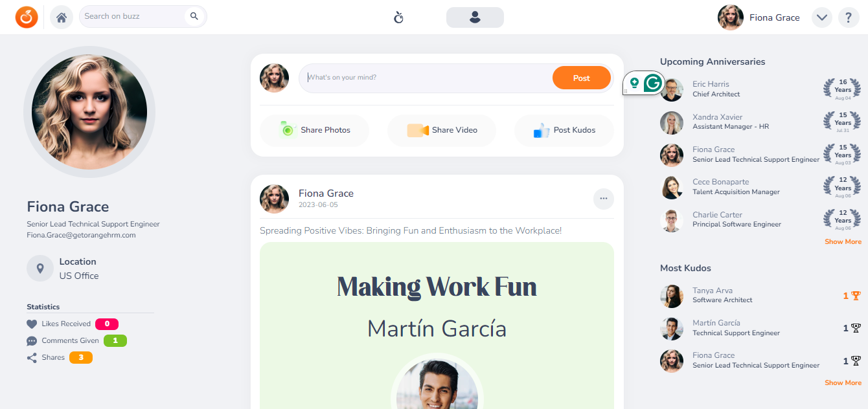The image size is (868, 409).
Task: Open Charlie Carter anniversary entry
Action: click(x=760, y=220)
